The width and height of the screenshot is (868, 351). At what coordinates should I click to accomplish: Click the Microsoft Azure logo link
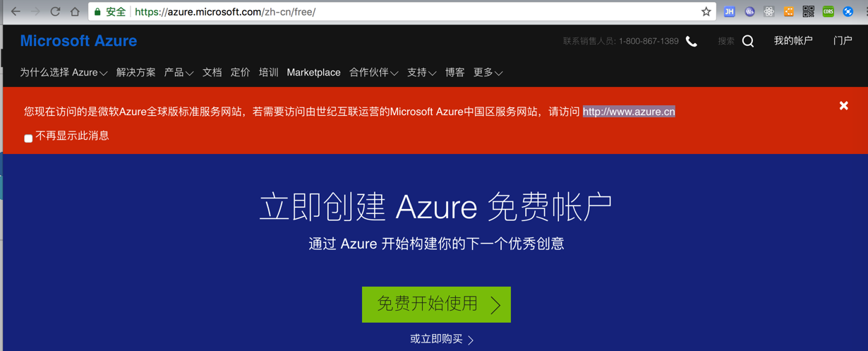click(78, 41)
